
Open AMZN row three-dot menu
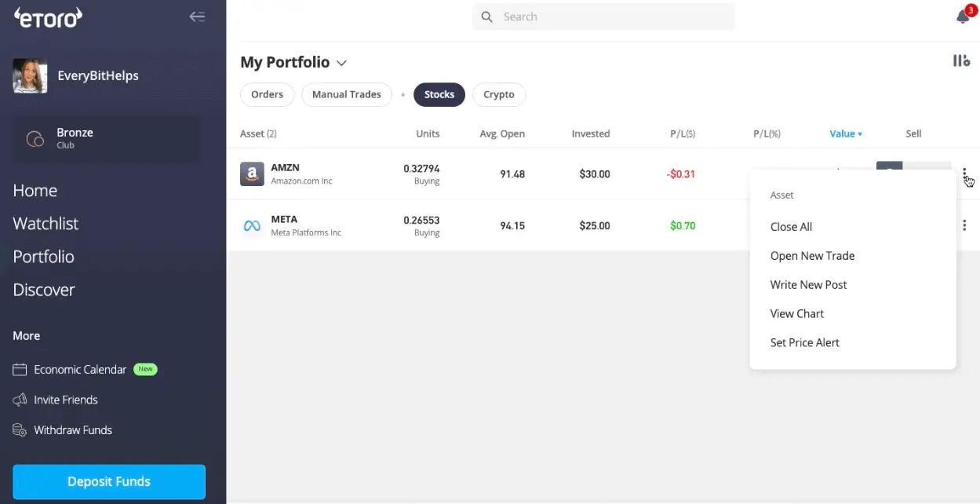coord(964,173)
